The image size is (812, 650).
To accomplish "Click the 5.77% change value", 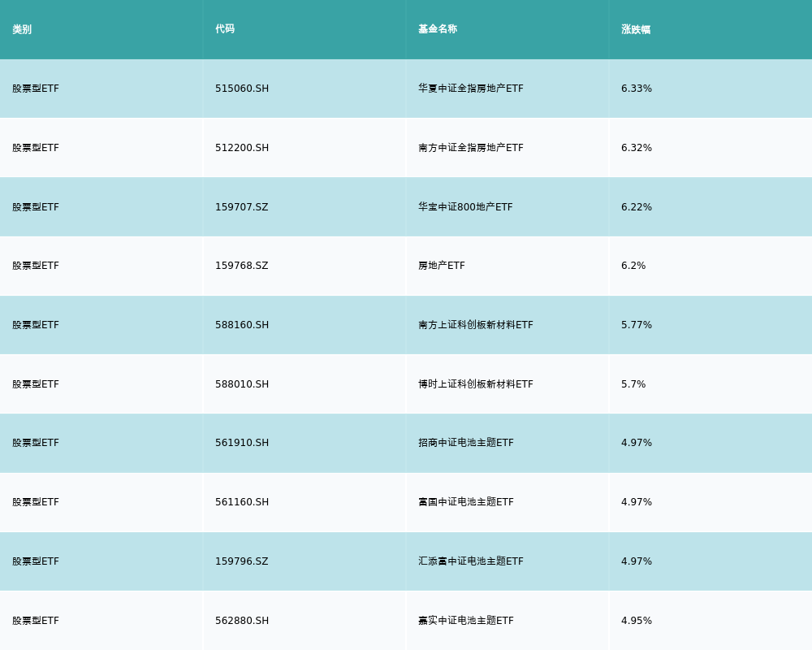I will click(637, 325).
